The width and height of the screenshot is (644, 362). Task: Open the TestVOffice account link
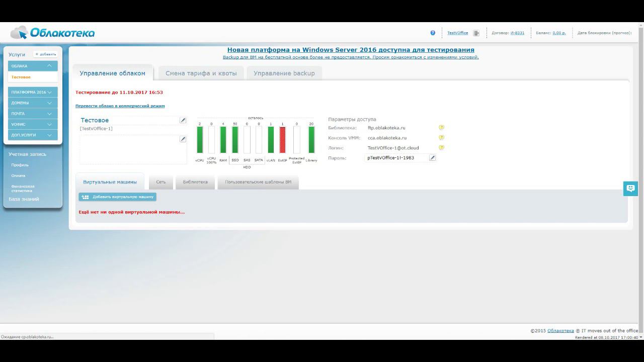point(458,33)
